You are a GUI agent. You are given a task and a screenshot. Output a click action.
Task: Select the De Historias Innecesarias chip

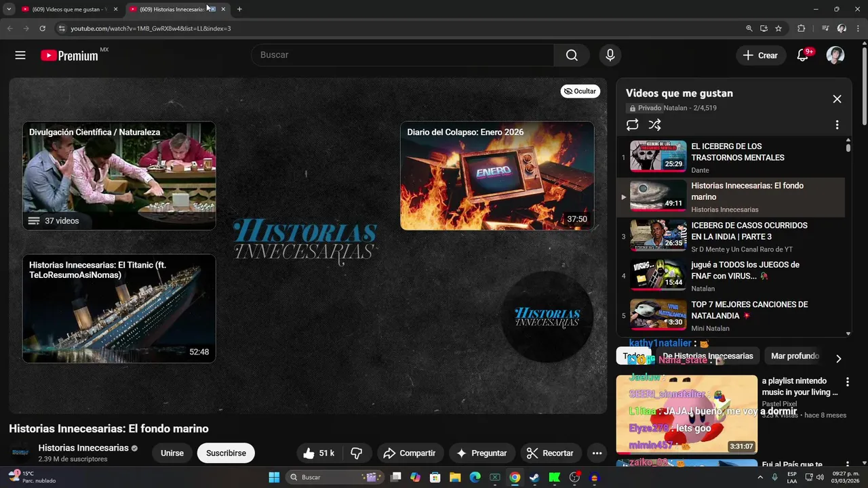coord(708,356)
